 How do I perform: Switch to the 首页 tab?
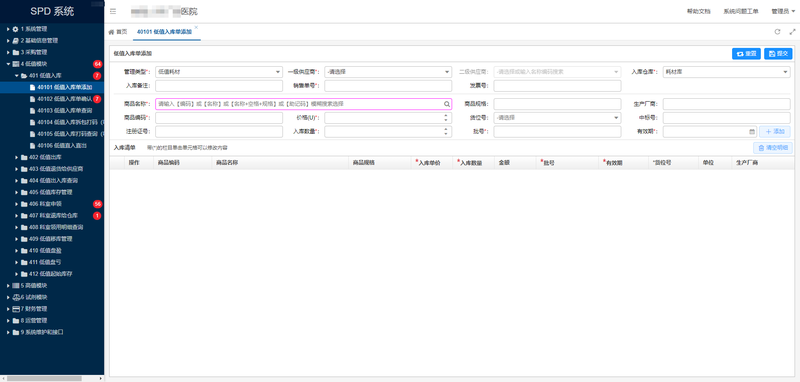[118, 32]
